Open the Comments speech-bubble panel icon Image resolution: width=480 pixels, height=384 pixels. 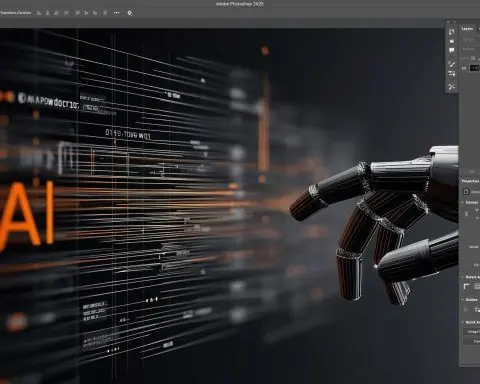point(452,50)
